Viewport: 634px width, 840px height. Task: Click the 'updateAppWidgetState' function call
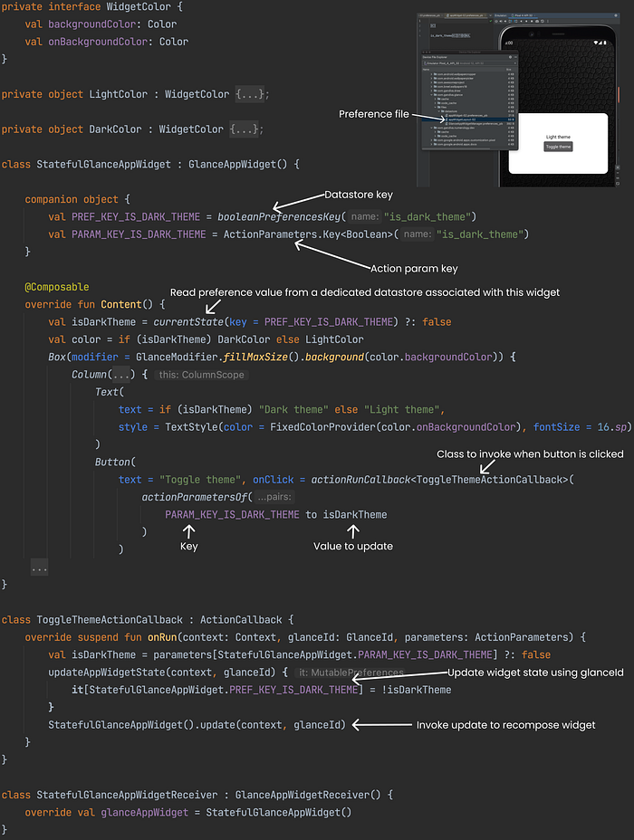point(107,673)
